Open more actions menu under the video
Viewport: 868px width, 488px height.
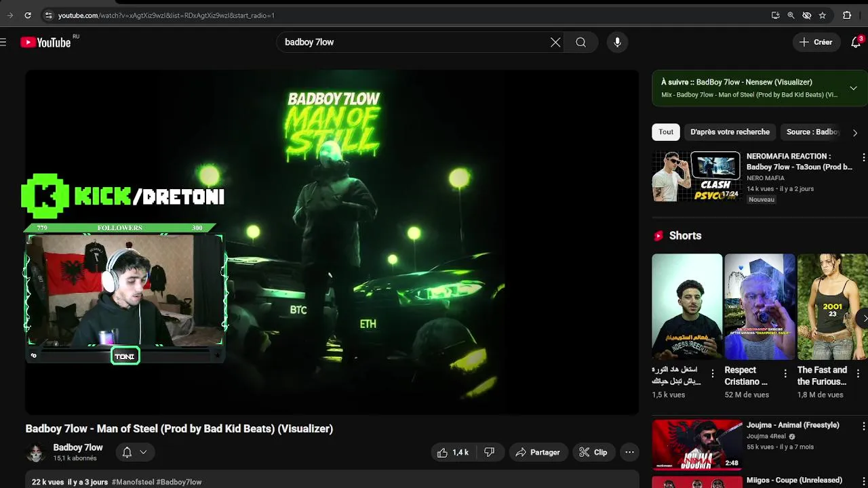pyautogui.click(x=629, y=452)
